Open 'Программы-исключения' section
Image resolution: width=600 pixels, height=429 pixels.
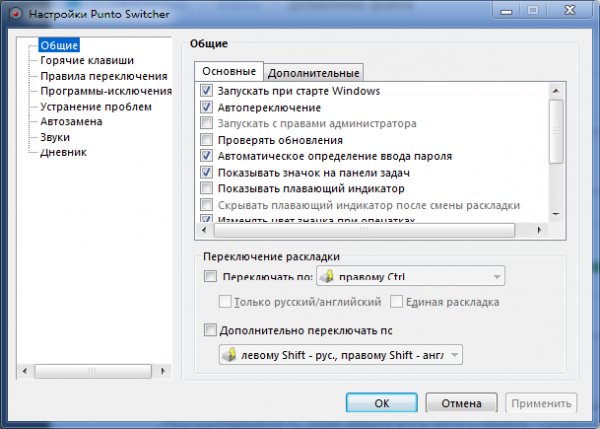pyautogui.click(x=106, y=91)
